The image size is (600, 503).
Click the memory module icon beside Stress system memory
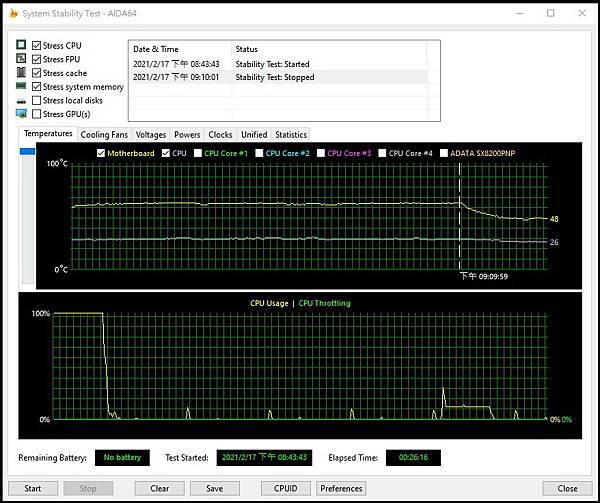pos(21,87)
